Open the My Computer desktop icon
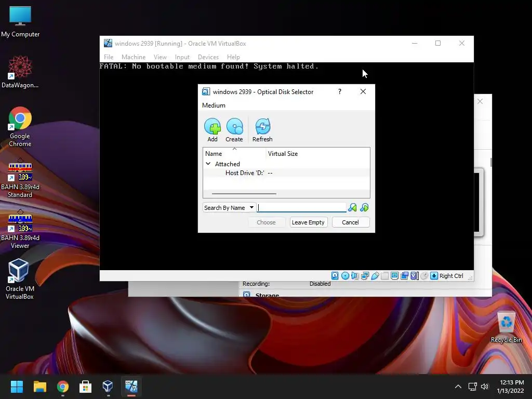Image resolution: width=532 pixels, height=399 pixels. (20, 22)
